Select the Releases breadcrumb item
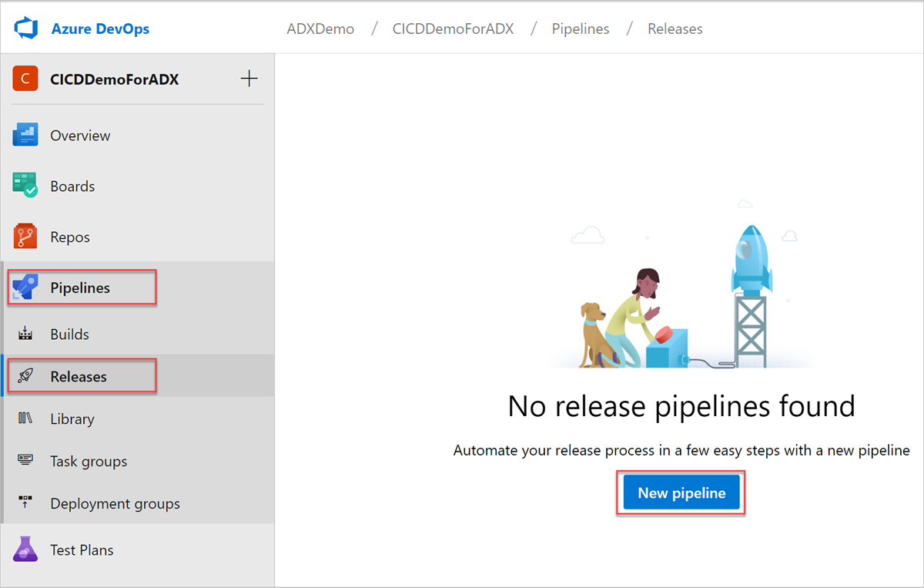This screenshot has height=588, width=924. coord(675,29)
